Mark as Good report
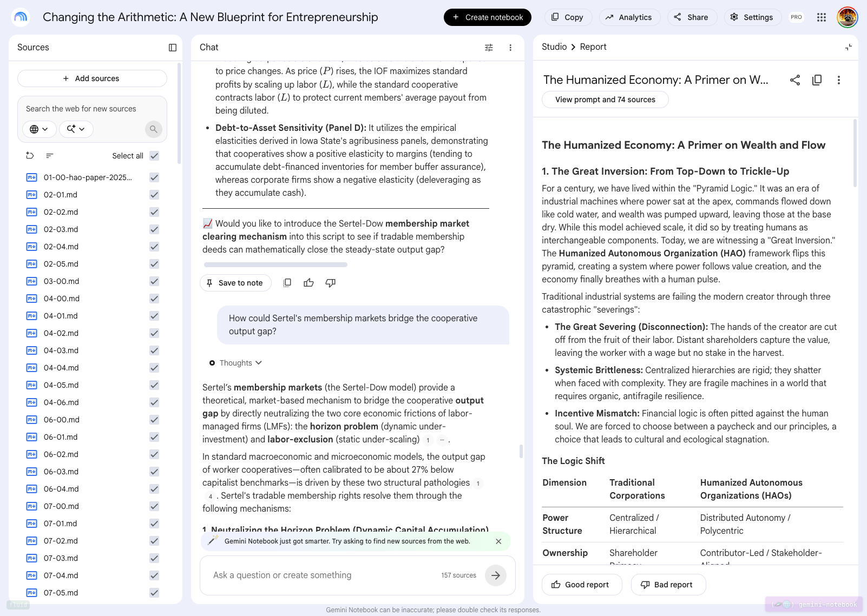Screen dimensions: 867x616 582,585
